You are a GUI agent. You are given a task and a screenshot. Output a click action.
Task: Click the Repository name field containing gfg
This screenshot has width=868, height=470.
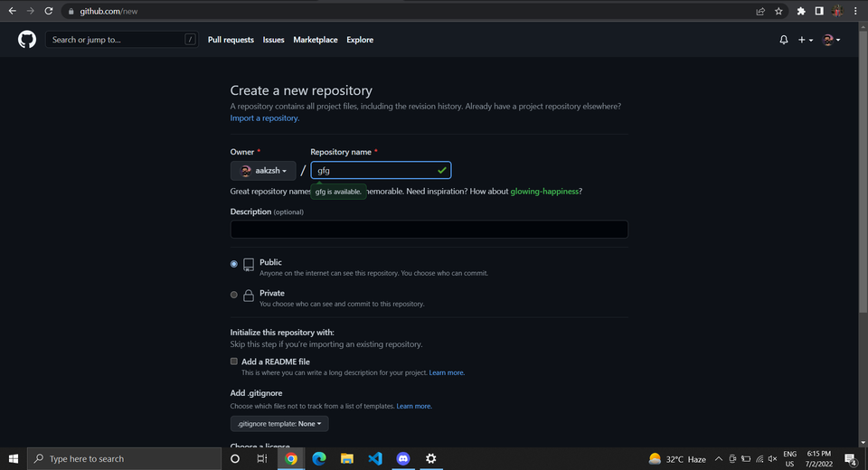point(381,171)
